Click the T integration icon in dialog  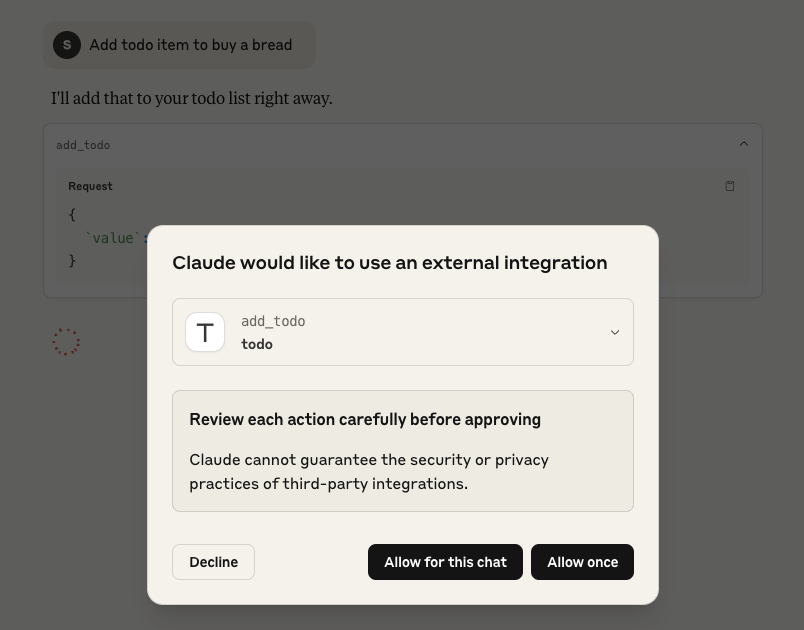click(x=205, y=332)
